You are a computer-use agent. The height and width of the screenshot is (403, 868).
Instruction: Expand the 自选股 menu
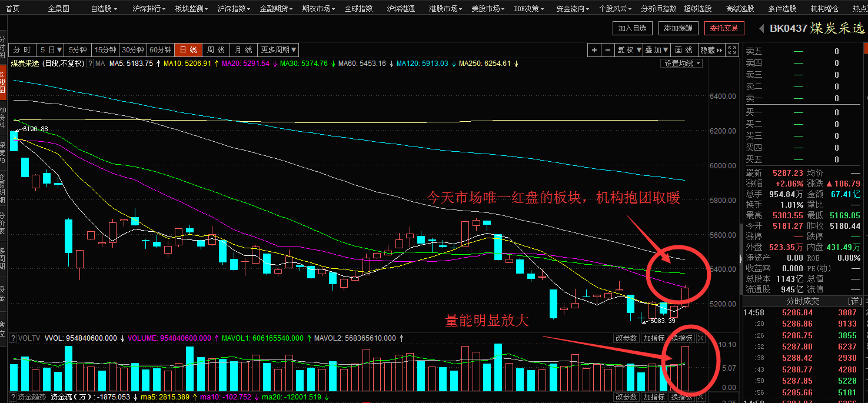click(x=104, y=9)
